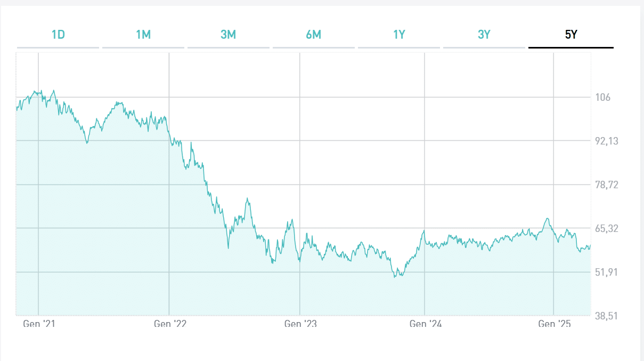The image size is (644, 361).
Task: Select the 92,13 y-axis value
Action: (x=606, y=141)
